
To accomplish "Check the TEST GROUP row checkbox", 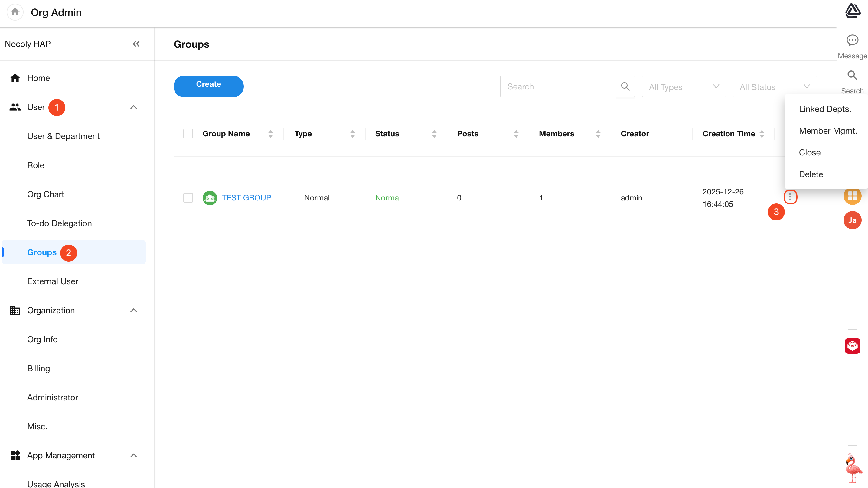I will [188, 198].
